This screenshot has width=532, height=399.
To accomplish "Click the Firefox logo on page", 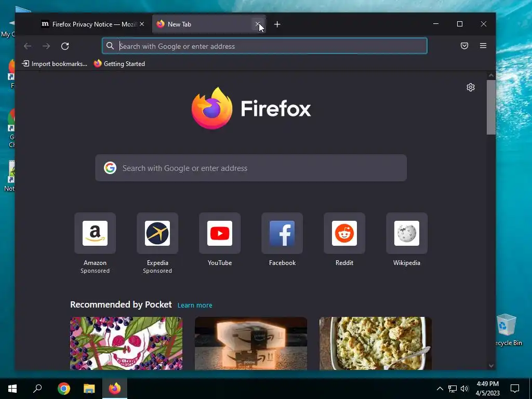I will [x=251, y=108].
